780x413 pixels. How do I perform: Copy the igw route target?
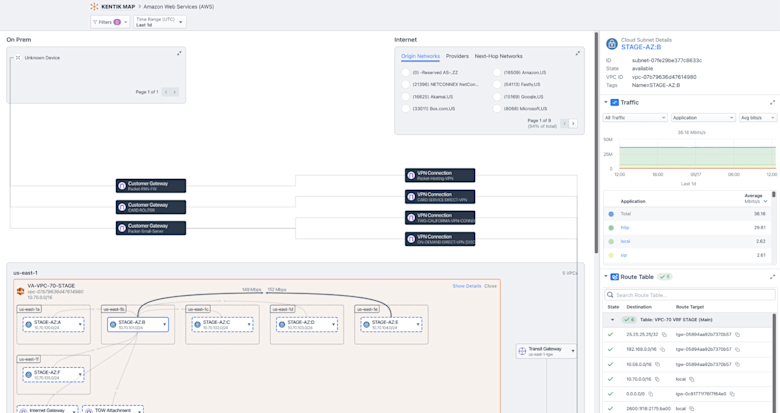click(x=732, y=394)
